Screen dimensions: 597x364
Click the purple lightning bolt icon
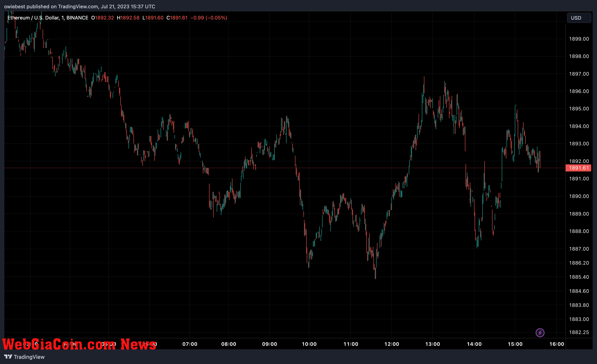[540, 333]
